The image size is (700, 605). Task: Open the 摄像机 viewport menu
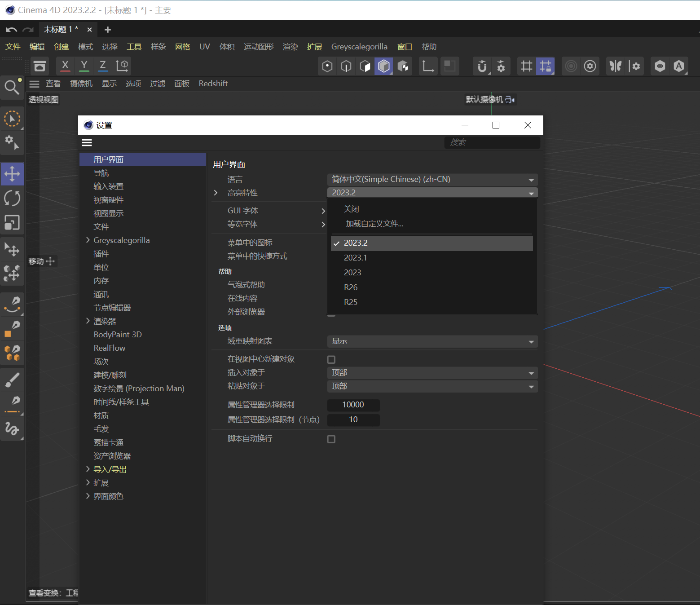tap(81, 84)
